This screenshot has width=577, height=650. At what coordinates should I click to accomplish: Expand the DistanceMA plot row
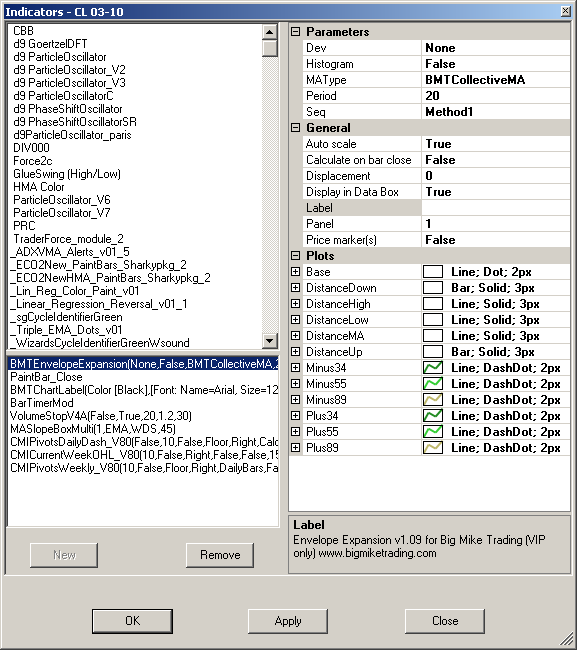[295, 335]
